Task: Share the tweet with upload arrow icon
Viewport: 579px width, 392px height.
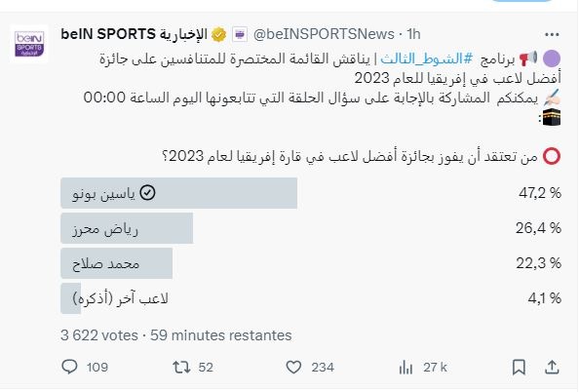Action: click(x=552, y=367)
